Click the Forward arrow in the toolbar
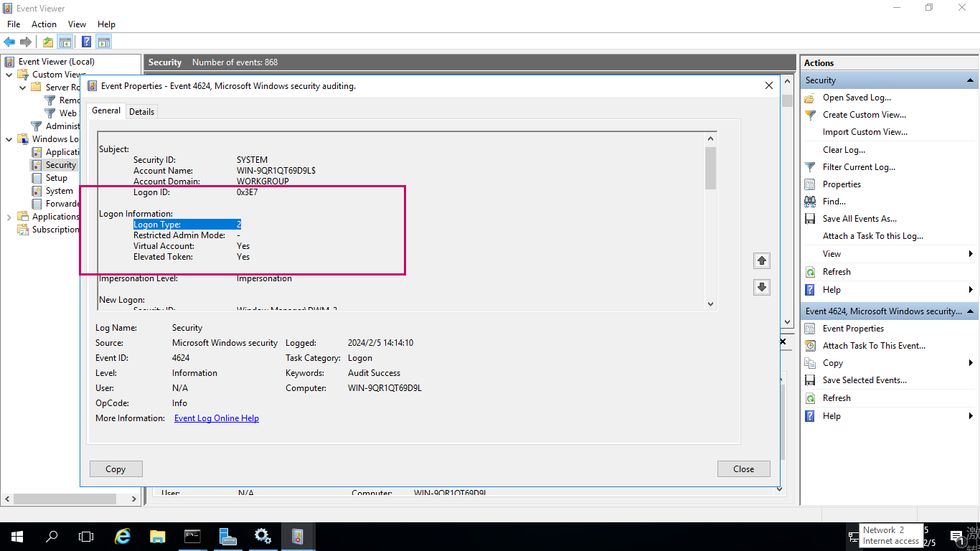980x551 pixels. pos(26,42)
